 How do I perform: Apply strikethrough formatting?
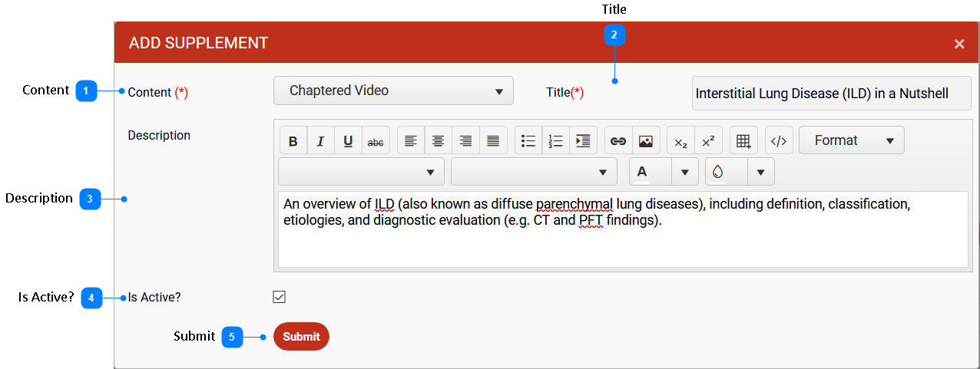pyautogui.click(x=376, y=141)
